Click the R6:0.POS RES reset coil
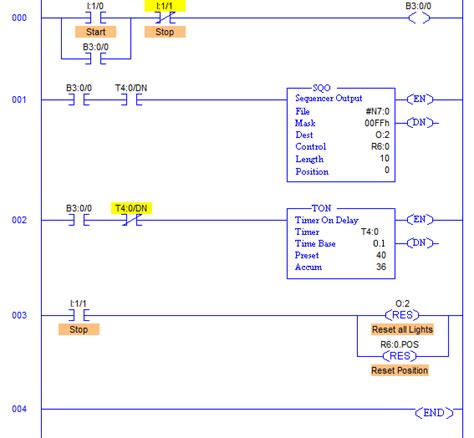The height and width of the screenshot is (438, 474). click(x=400, y=356)
